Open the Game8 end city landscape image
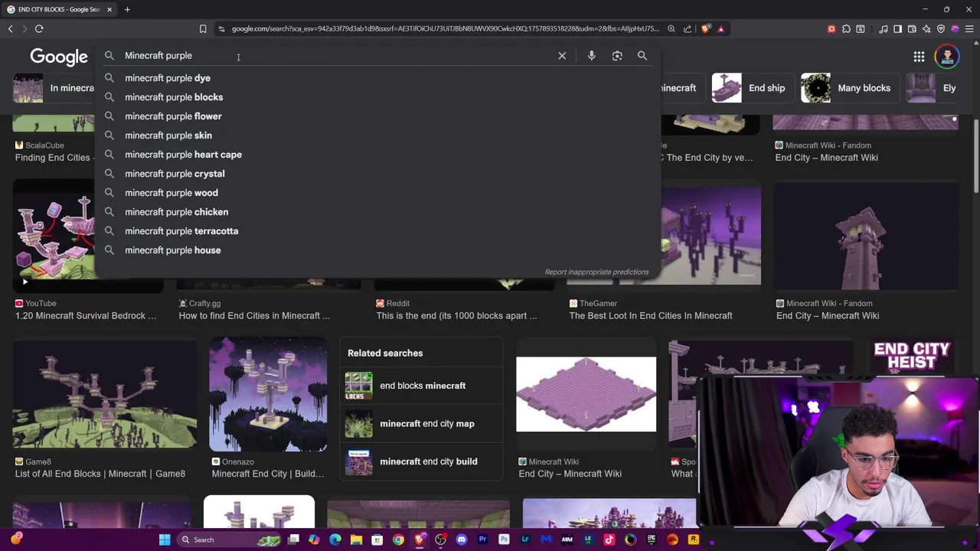This screenshot has height=551, width=980. [104, 394]
